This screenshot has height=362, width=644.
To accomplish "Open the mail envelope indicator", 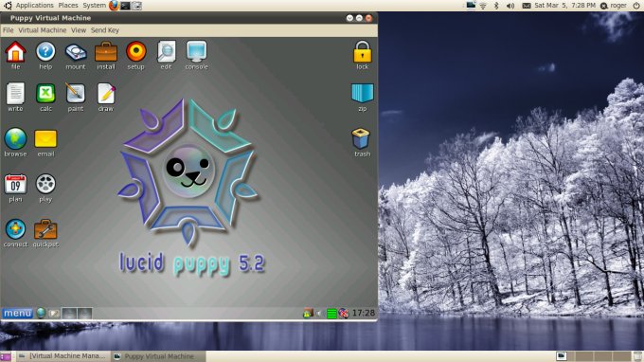I will [527, 6].
